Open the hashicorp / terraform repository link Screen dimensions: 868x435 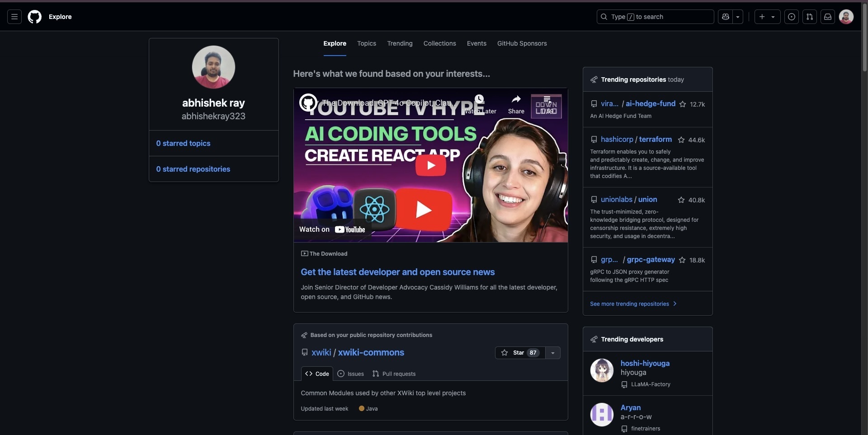pos(636,139)
